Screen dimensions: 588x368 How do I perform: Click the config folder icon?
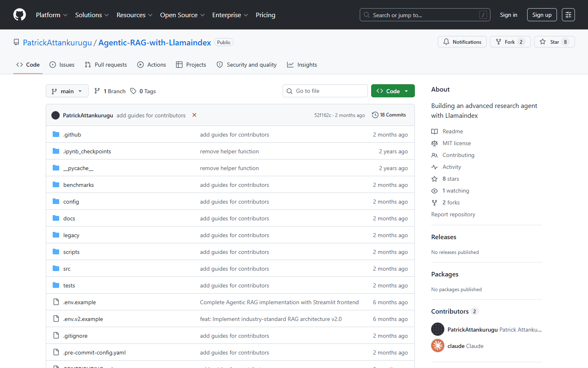click(x=56, y=201)
